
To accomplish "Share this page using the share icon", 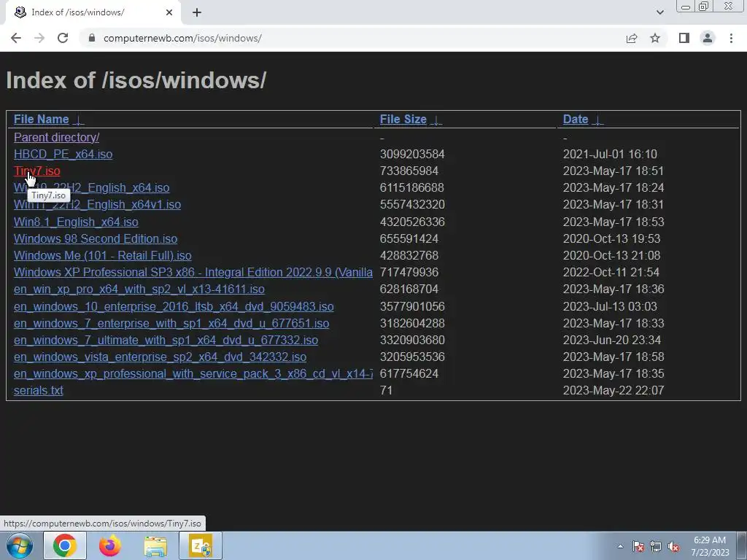I will (632, 38).
